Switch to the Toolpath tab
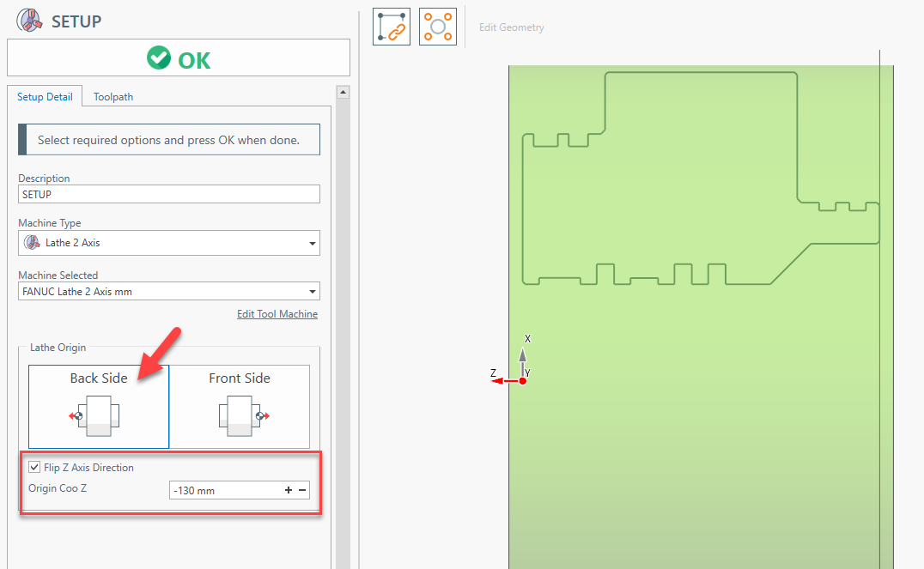 [x=113, y=97]
